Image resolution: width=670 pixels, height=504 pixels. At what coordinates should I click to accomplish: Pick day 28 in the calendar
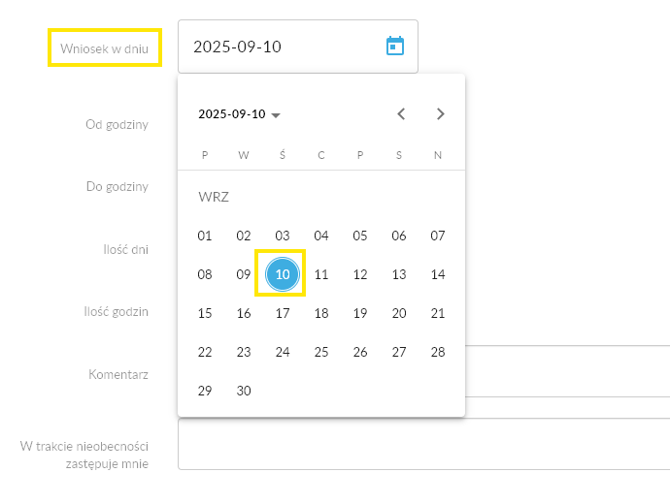point(437,352)
